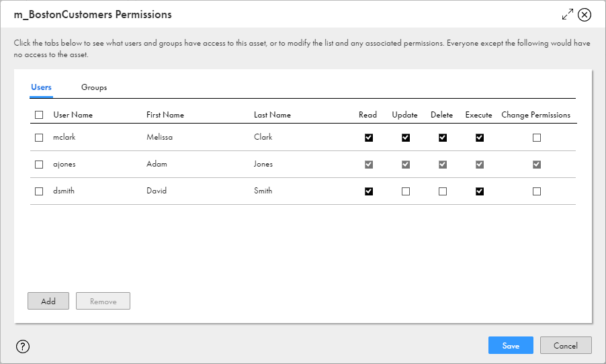
Task: Cancel the permissions dialog
Action: point(566,345)
